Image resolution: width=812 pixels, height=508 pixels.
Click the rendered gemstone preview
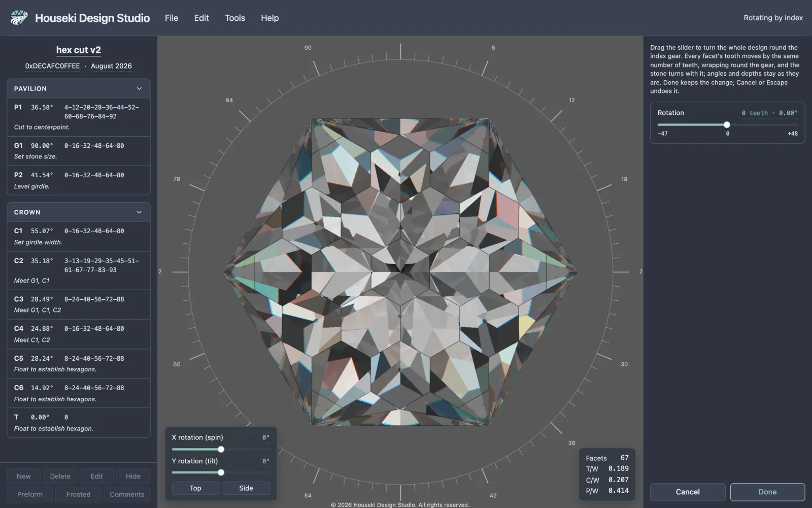pyautogui.click(x=400, y=272)
